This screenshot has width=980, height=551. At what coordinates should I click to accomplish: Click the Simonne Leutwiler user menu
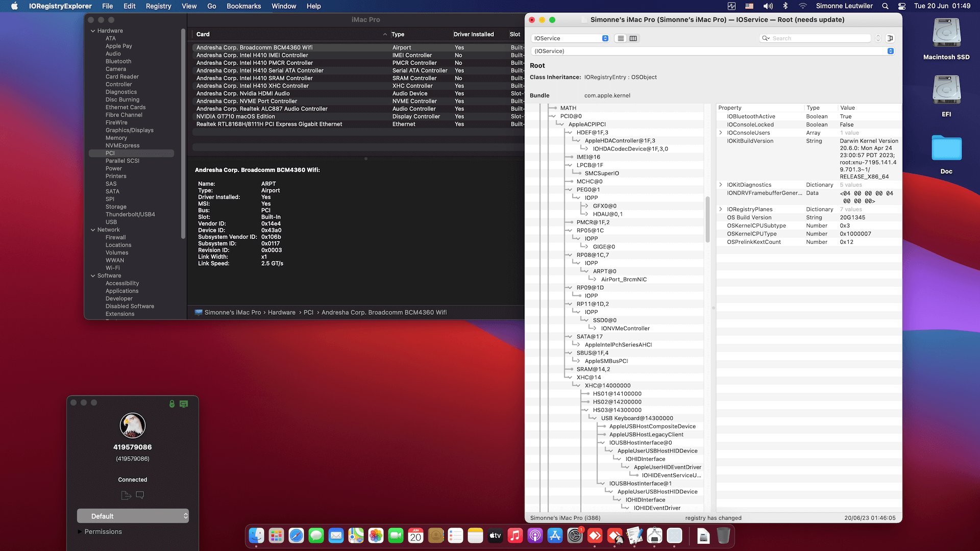pos(844,6)
